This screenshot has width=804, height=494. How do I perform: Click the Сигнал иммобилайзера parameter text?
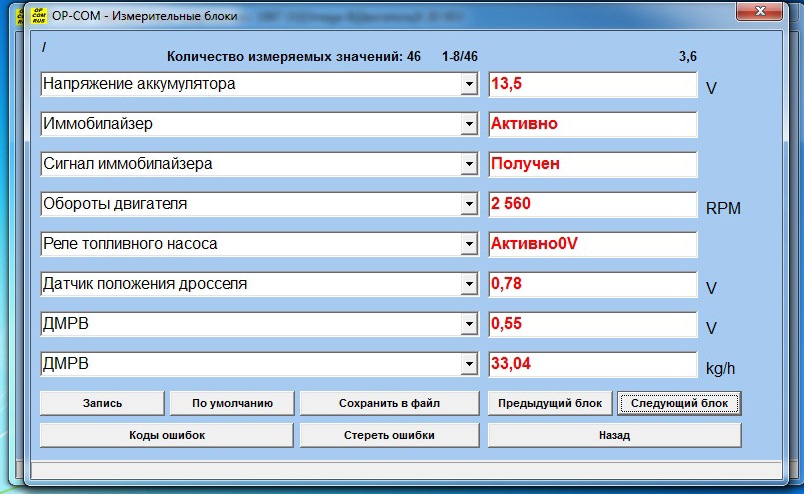(x=128, y=164)
